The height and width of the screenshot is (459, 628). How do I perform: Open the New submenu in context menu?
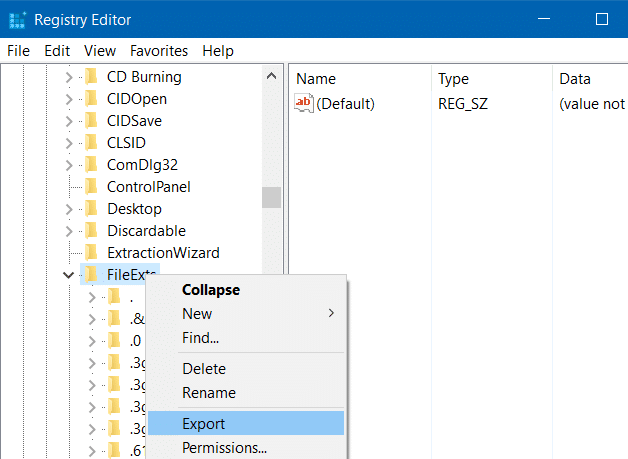click(x=246, y=314)
